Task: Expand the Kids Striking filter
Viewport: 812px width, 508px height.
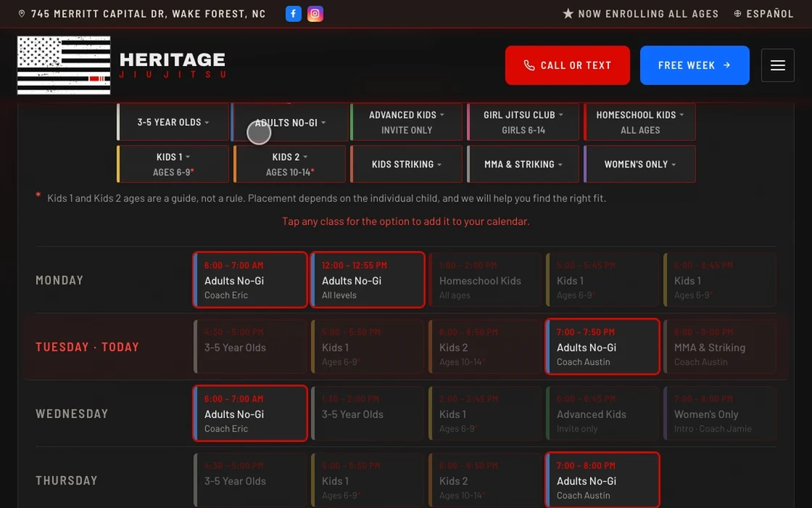Action: point(406,164)
